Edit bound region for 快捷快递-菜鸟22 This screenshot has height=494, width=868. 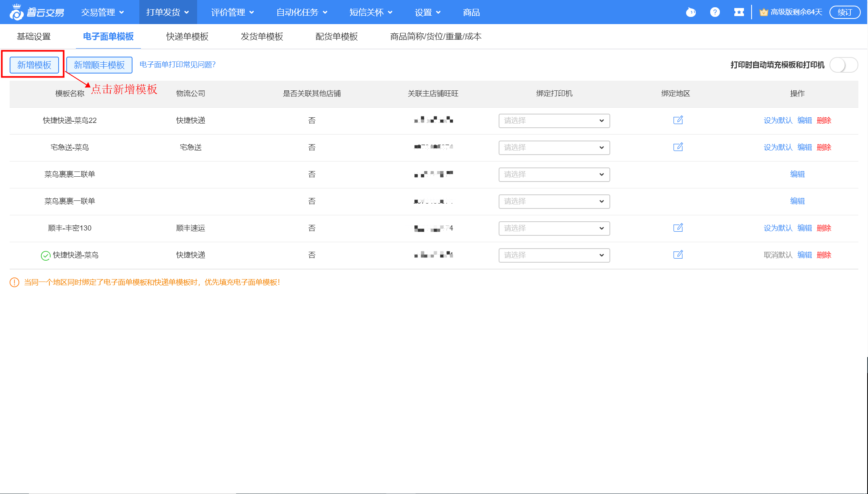(678, 120)
